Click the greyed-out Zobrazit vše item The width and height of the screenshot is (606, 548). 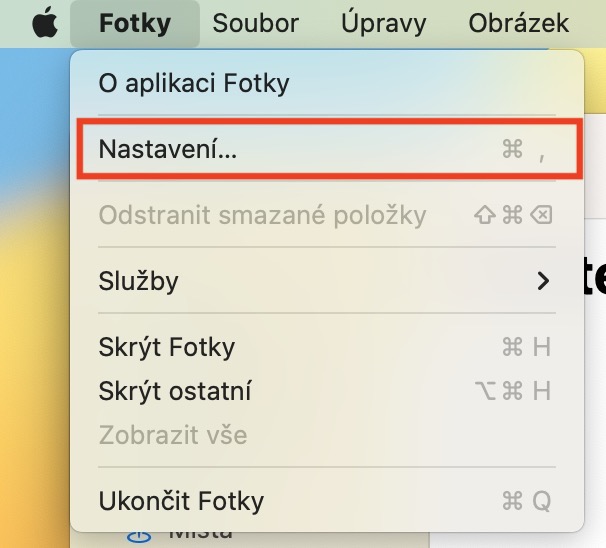click(x=173, y=435)
